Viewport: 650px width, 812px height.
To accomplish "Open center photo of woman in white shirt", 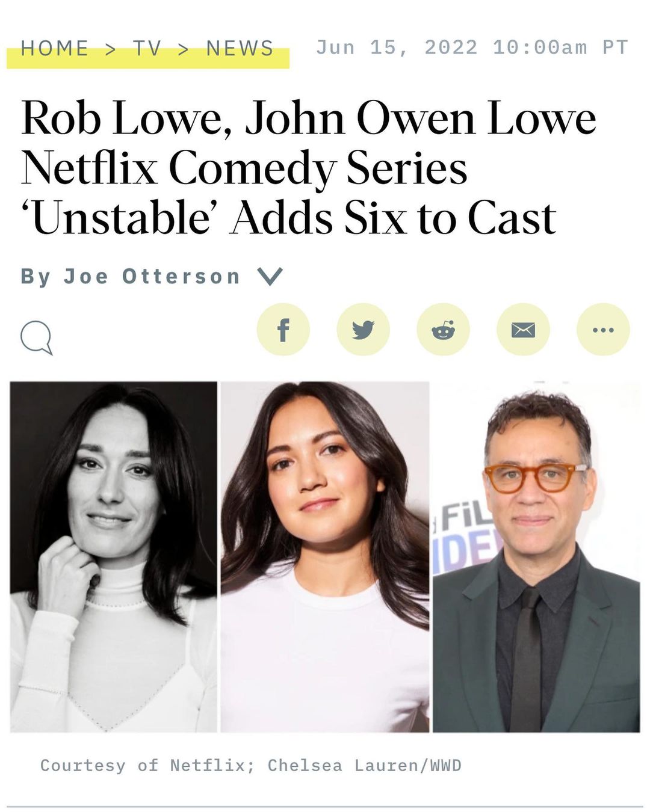I will [325, 557].
